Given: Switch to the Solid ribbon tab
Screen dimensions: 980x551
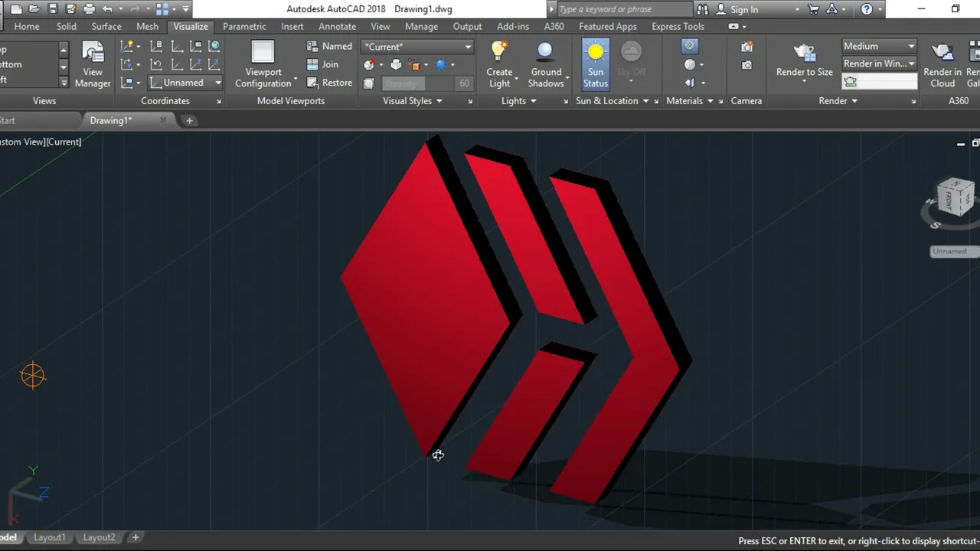Looking at the screenshot, I should (x=67, y=26).
